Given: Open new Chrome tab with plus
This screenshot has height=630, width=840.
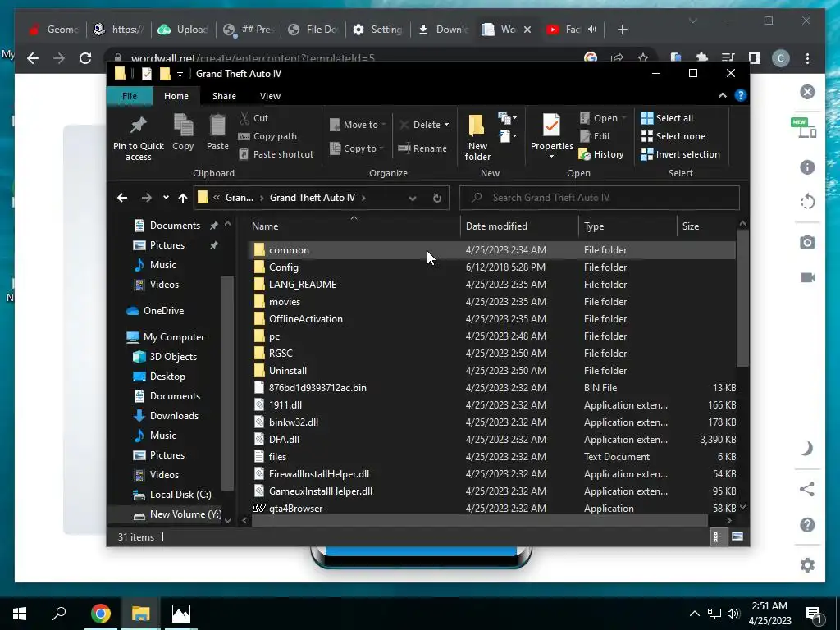Looking at the screenshot, I should (622, 30).
